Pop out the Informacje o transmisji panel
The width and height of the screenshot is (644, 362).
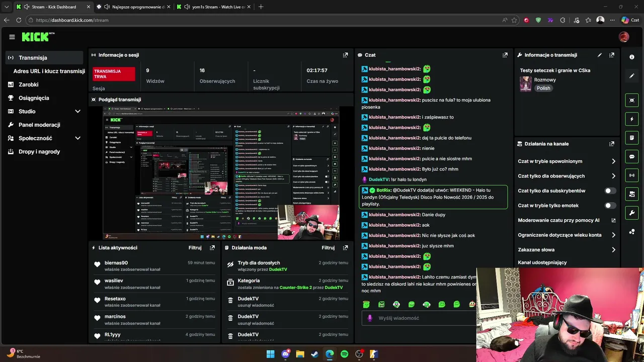point(612,55)
